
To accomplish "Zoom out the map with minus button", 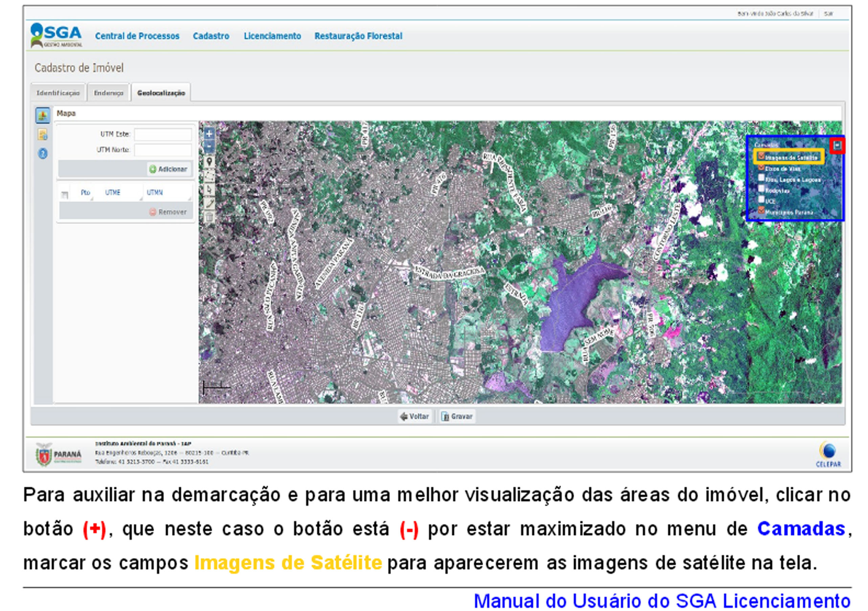I will (x=209, y=146).
